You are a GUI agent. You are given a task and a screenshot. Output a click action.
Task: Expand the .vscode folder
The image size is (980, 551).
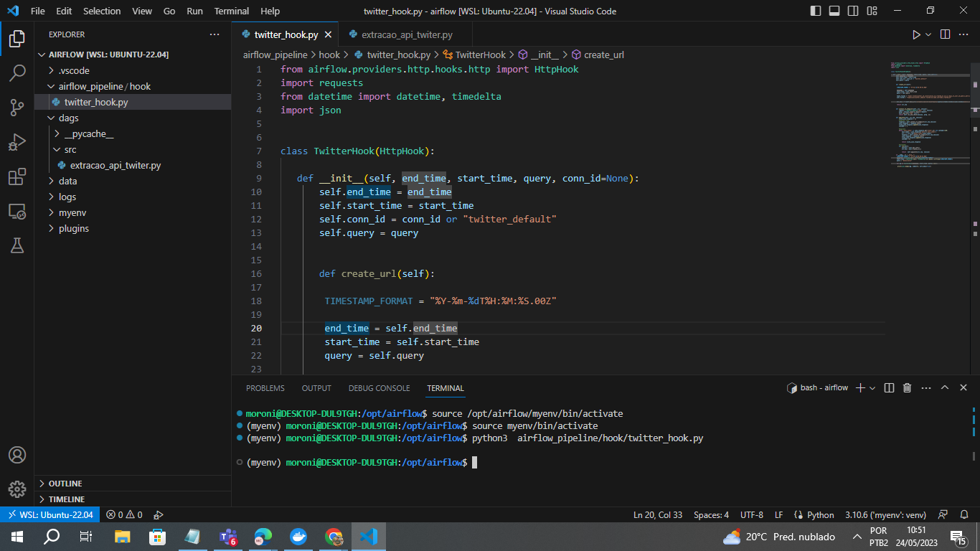pyautogui.click(x=133, y=70)
